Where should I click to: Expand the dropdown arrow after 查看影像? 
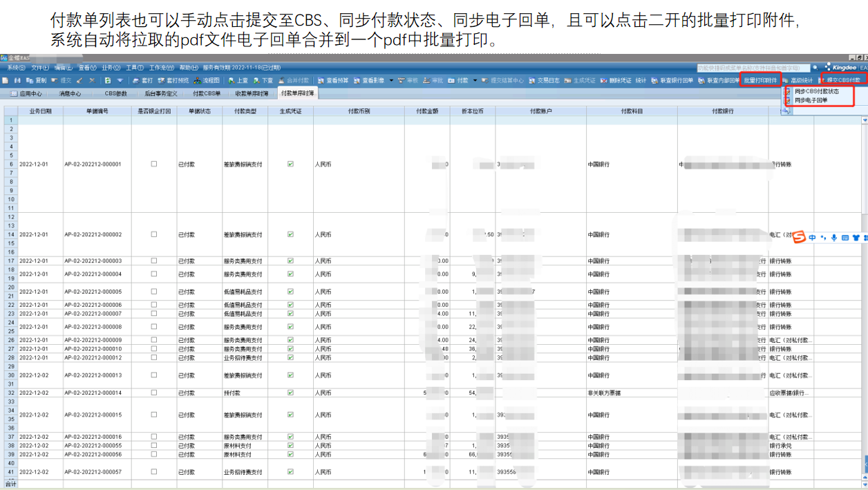(x=391, y=80)
